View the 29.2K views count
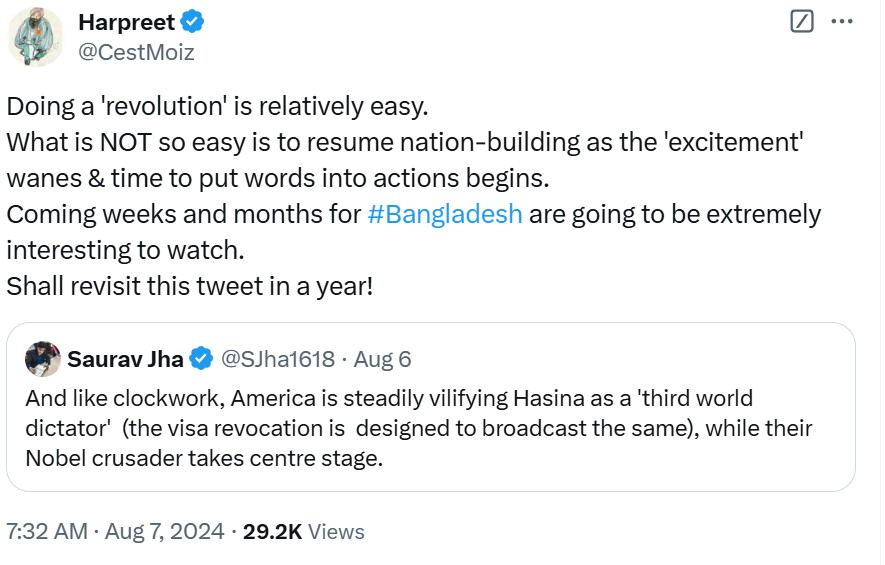Viewport: 885px width, 565px height. coord(272,531)
